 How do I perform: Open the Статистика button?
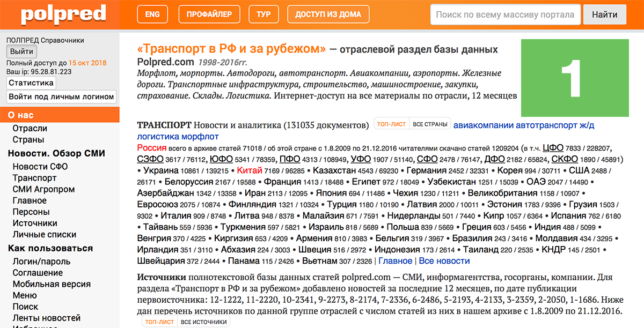31,83
